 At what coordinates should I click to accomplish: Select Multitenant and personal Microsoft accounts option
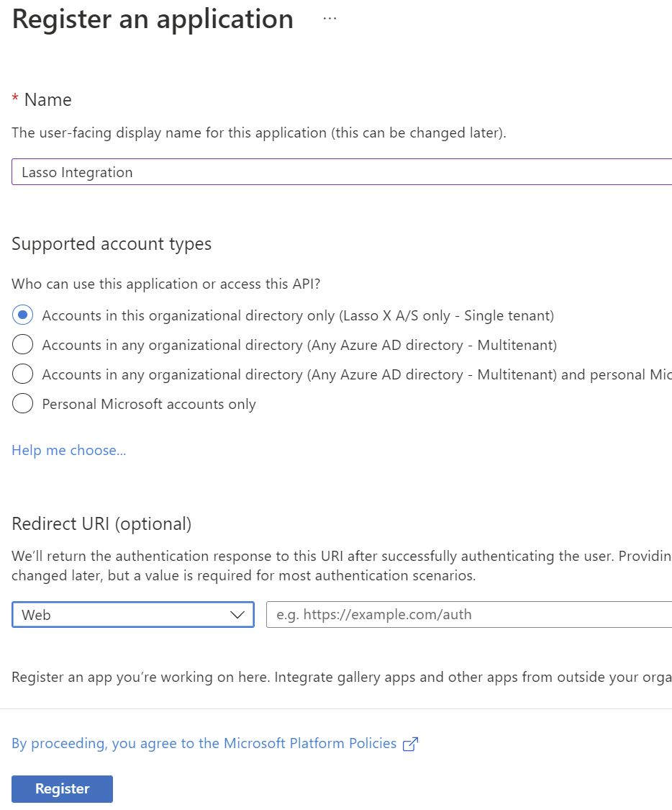pos(23,374)
